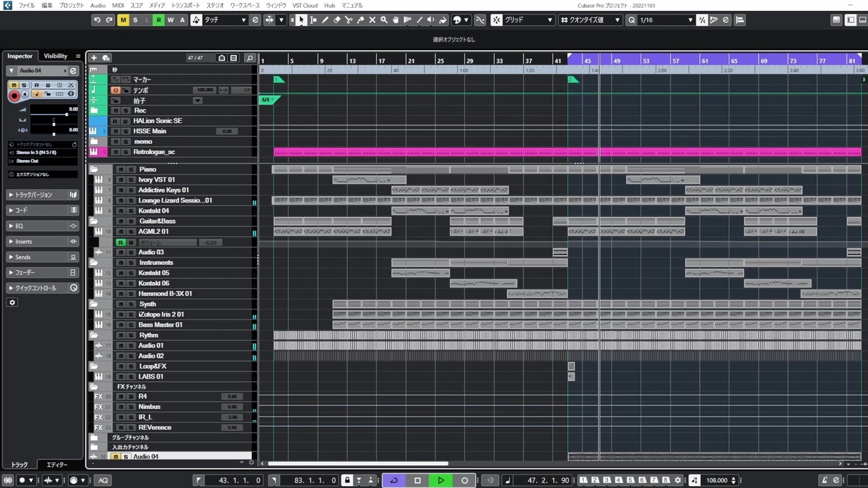Expand the Inserts section in Inspector
Screen dimensions: 868x488
(x=43, y=241)
